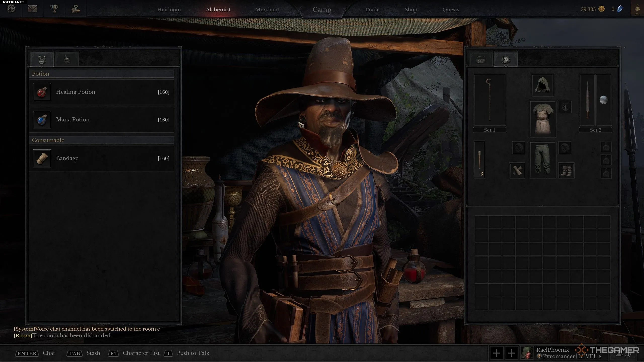The width and height of the screenshot is (644, 362).
Task: Click the System voice chat message
Action: coord(87,329)
